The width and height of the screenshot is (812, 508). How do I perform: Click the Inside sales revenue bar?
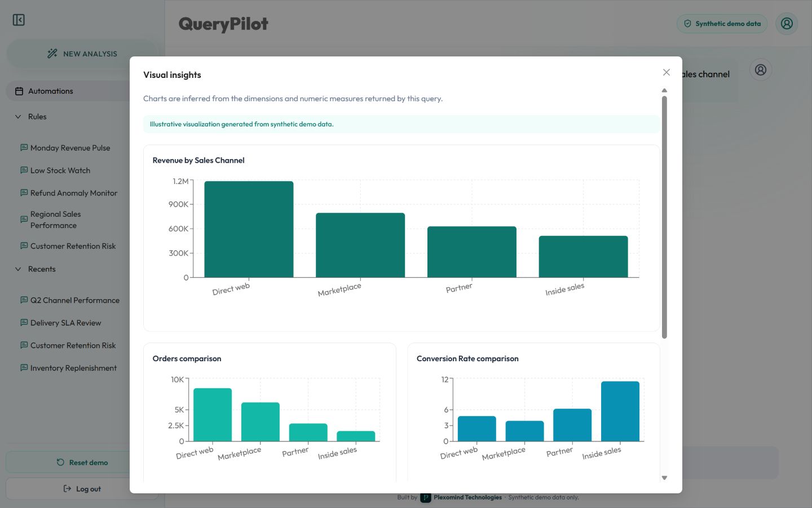tap(584, 256)
